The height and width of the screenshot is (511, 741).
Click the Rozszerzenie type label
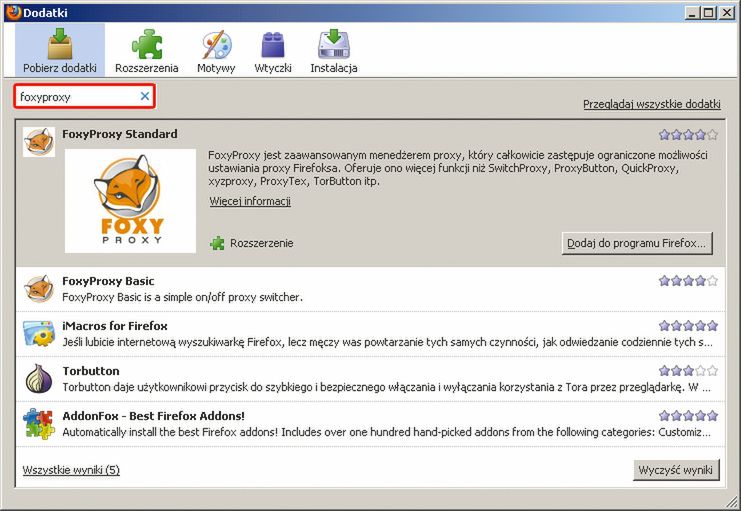pyautogui.click(x=261, y=243)
